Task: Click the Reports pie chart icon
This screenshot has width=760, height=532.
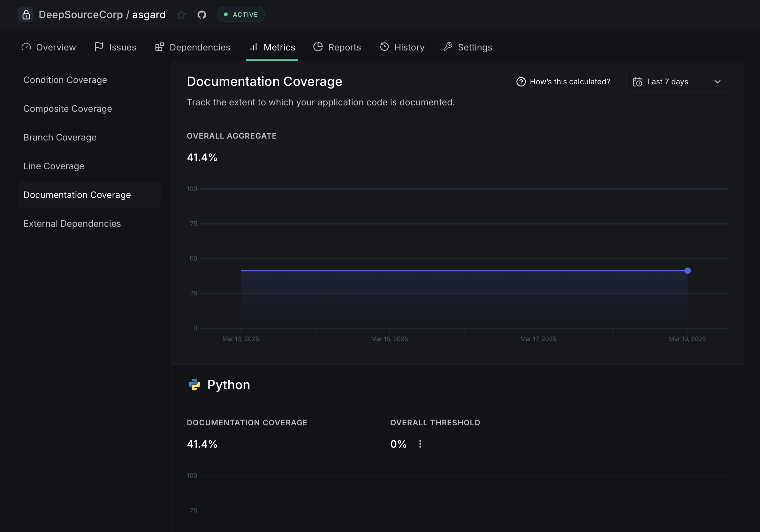Action: tap(318, 47)
